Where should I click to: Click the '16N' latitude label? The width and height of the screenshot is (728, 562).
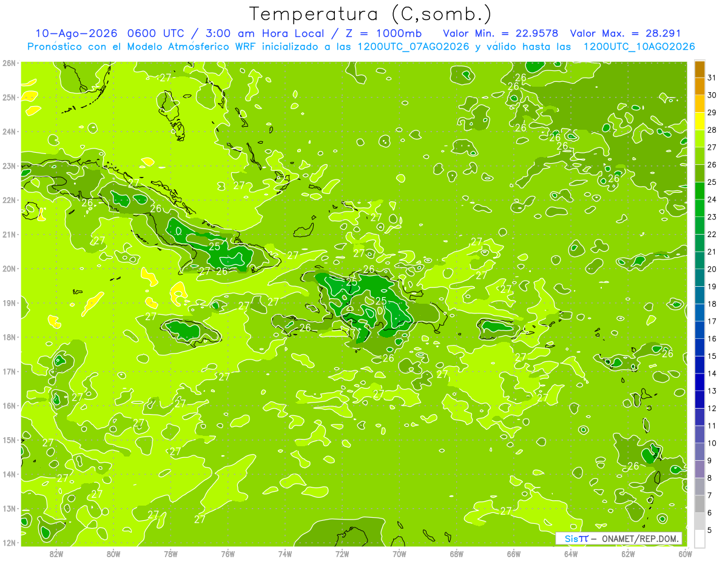[9, 406]
